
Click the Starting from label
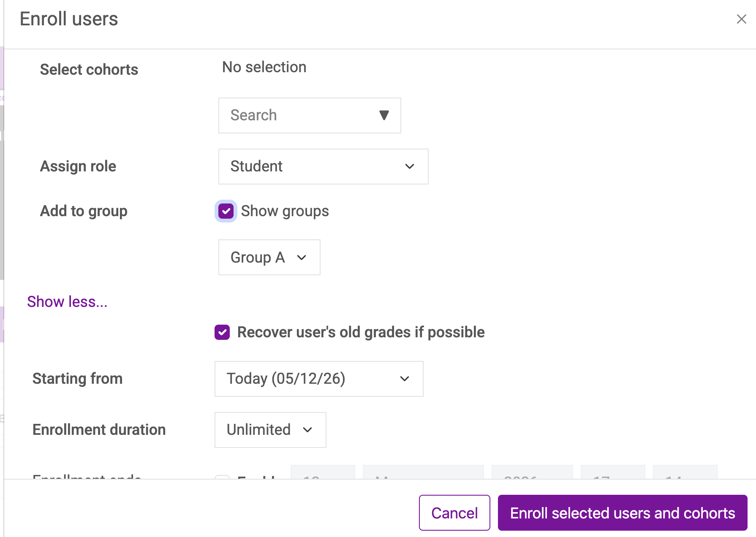[78, 379]
